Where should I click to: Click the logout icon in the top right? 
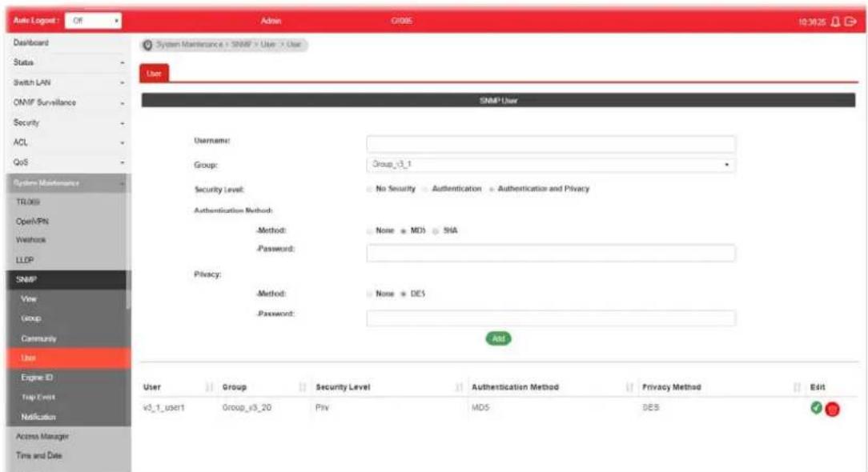pos(850,22)
